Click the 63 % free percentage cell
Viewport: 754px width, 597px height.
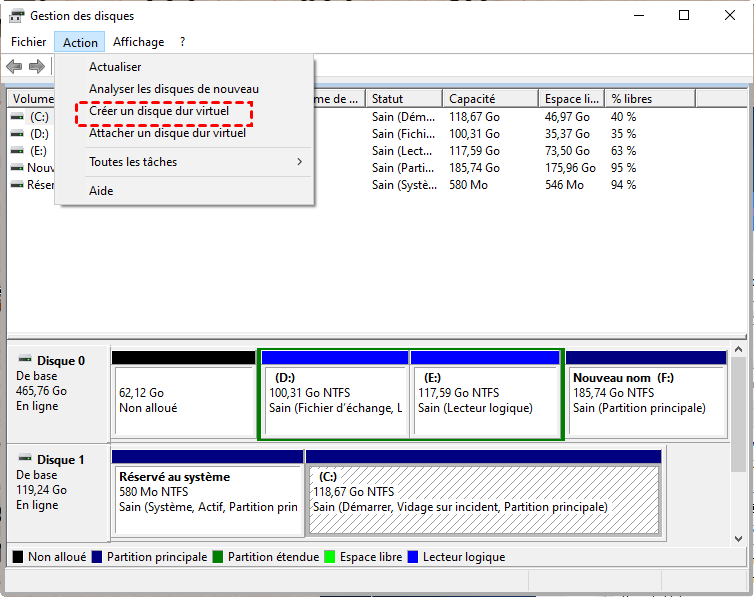point(623,151)
